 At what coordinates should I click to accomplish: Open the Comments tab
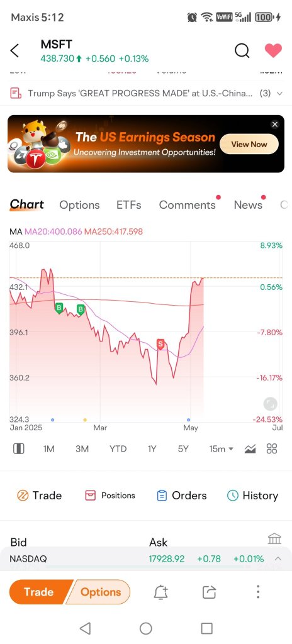pos(187,205)
